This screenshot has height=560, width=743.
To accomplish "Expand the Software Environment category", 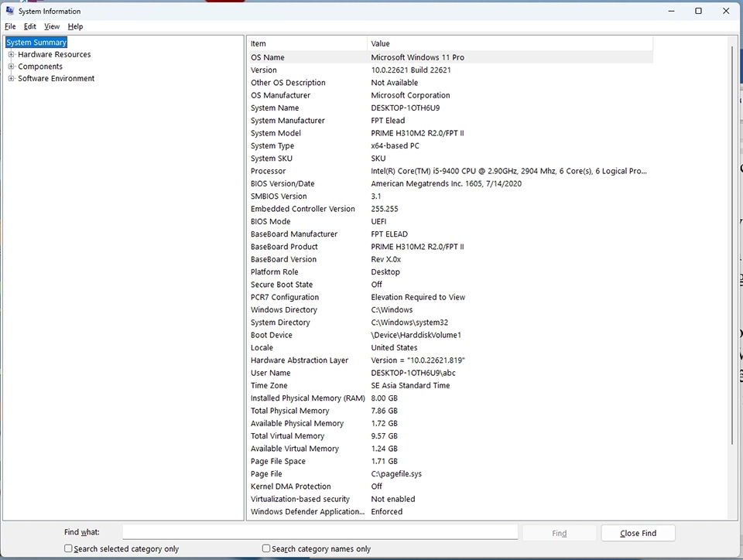I will click(11, 78).
